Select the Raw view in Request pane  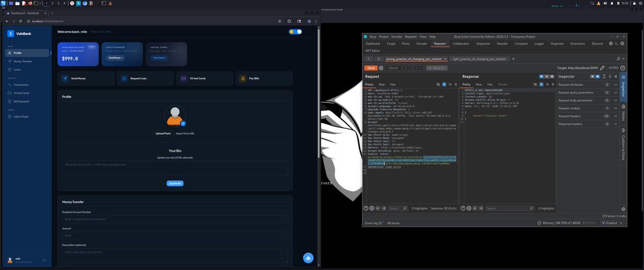[x=382, y=84]
